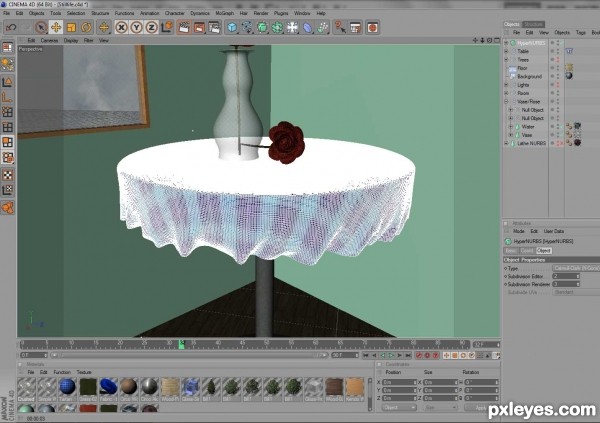The width and height of the screenshot is (600, 423).
Task: Open the viewport Cameras menu
Action: coord(49,40)
